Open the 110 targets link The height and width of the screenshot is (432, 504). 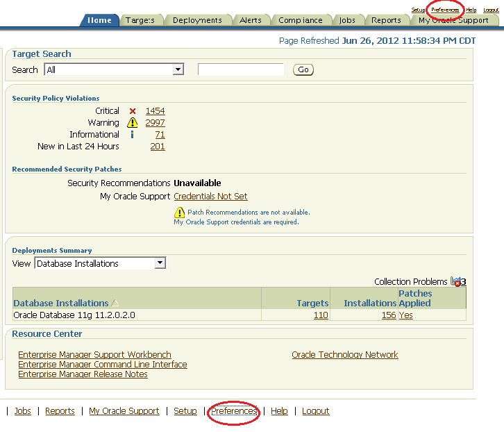[x=321, y=315]
